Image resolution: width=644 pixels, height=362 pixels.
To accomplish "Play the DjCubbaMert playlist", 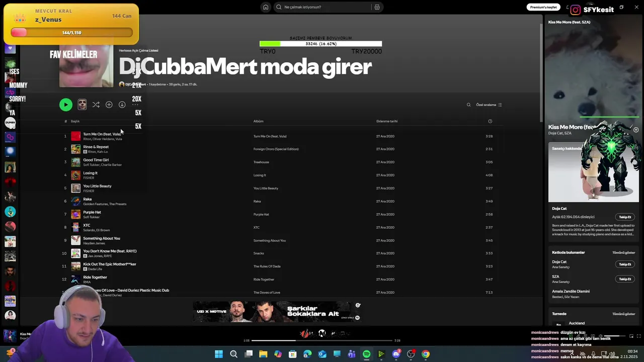I will (x=66, y=105).
